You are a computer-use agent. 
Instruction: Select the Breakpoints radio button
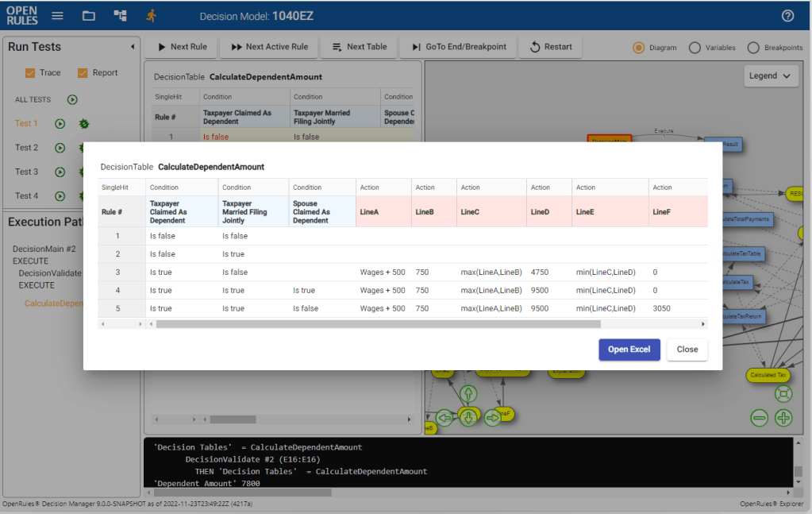[753, 48]
